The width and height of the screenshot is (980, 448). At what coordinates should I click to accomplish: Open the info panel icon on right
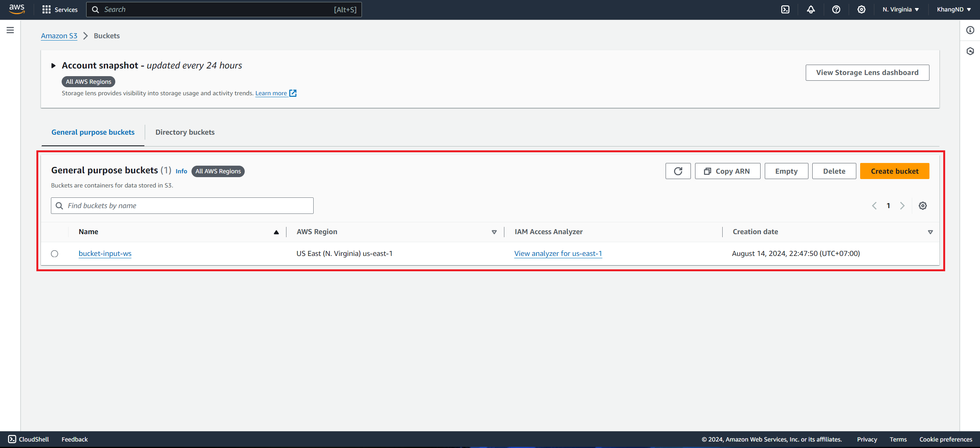(970, 30)
